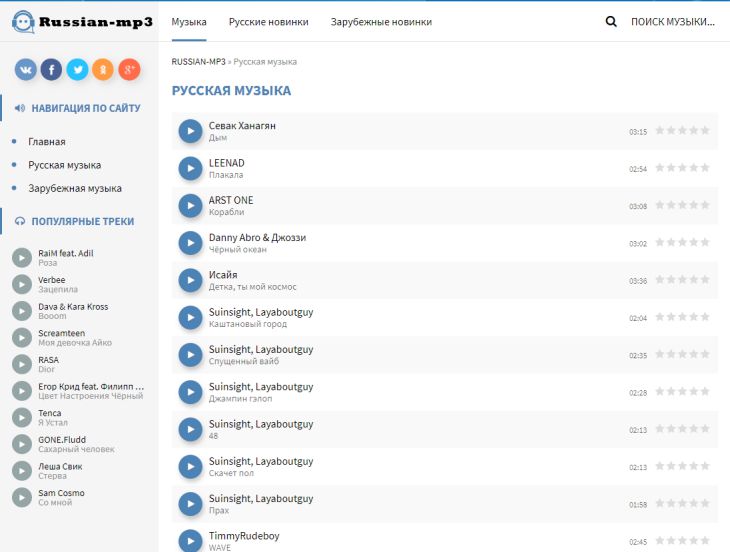
Task: Open the Google Plus icon
Action: pos(129,69)
